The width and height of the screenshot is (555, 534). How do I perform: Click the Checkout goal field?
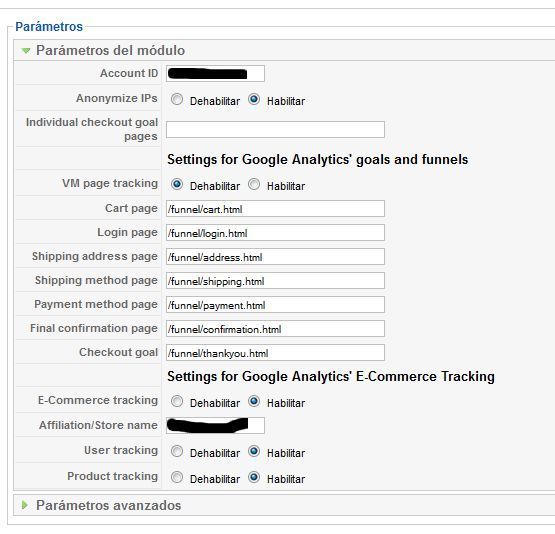coord(275,353)
